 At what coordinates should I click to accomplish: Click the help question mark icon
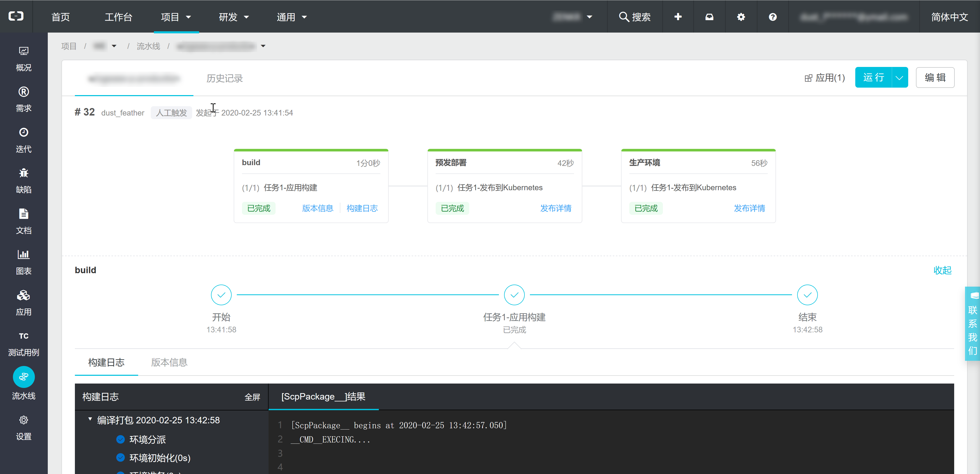pos(772,17)
